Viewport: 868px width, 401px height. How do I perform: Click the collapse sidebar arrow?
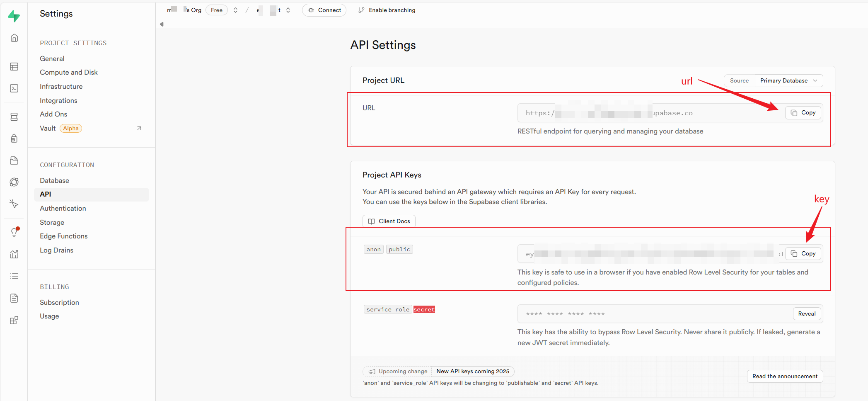[x=162, y=24]
